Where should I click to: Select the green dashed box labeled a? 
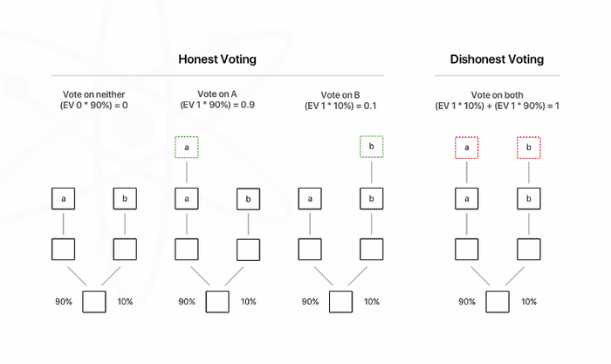click(187, 148)
